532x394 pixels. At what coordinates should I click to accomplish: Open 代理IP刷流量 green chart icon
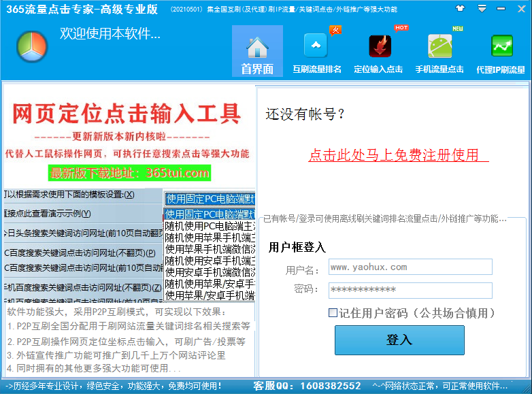(x=502, y=46)
